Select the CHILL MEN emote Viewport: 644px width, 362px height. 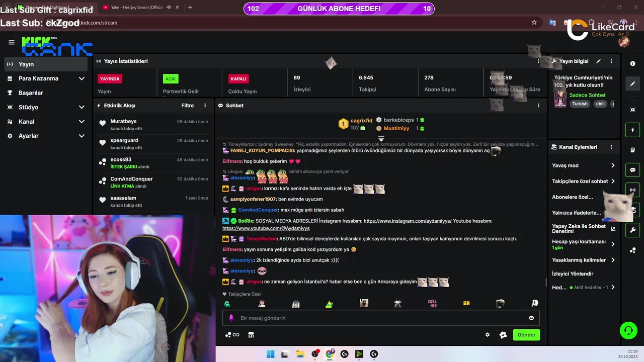tap(432, 304)
